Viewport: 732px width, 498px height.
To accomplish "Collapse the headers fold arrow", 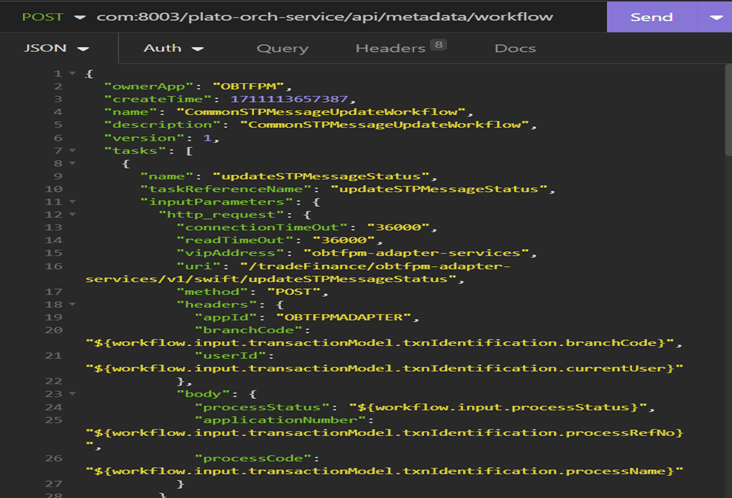I will coord(72,304).
